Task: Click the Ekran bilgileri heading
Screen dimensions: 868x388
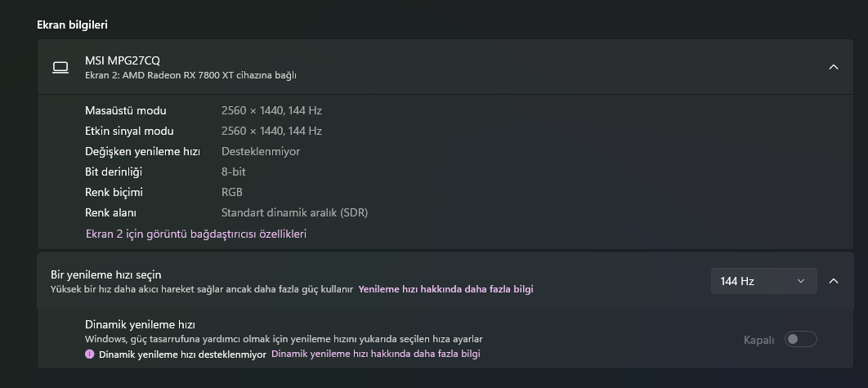Action: point(72,25)
